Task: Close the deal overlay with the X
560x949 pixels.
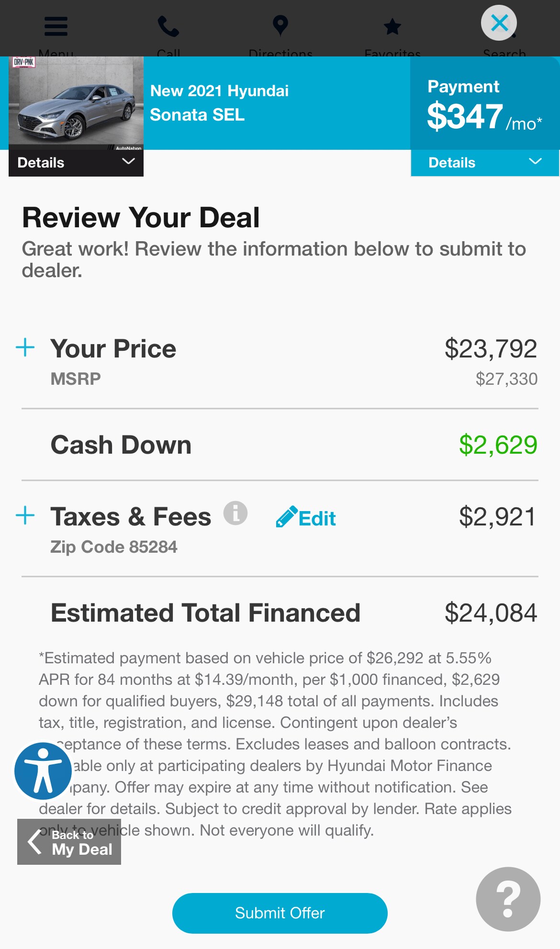Action: pyautogui.click(x=499, y=23)
